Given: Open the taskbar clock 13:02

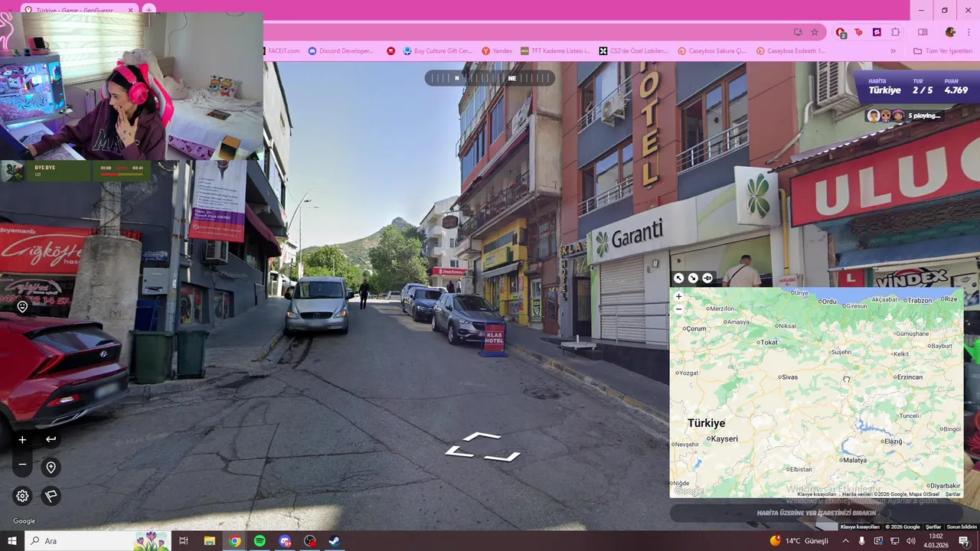Looking at the screenshot, I should click(936, 541).
